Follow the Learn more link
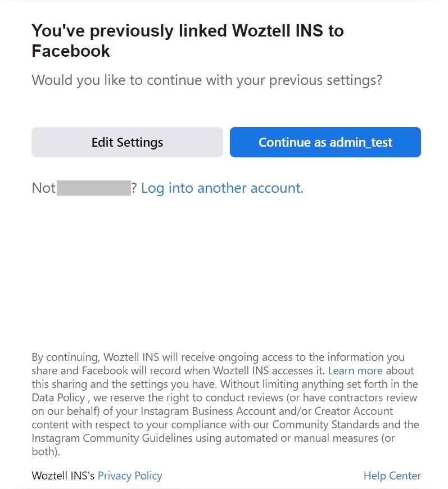This screenshot has height=489, width=448. click(x=355, y=371)
